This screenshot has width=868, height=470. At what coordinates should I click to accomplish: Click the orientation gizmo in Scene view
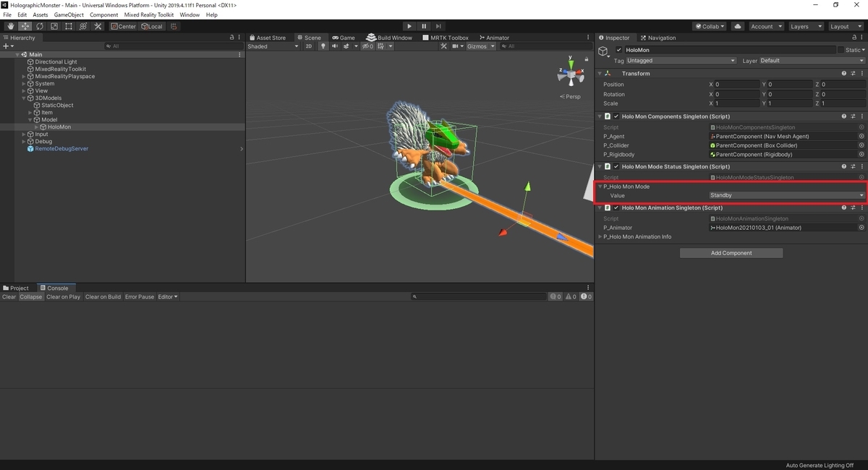(x=571, y=75)
